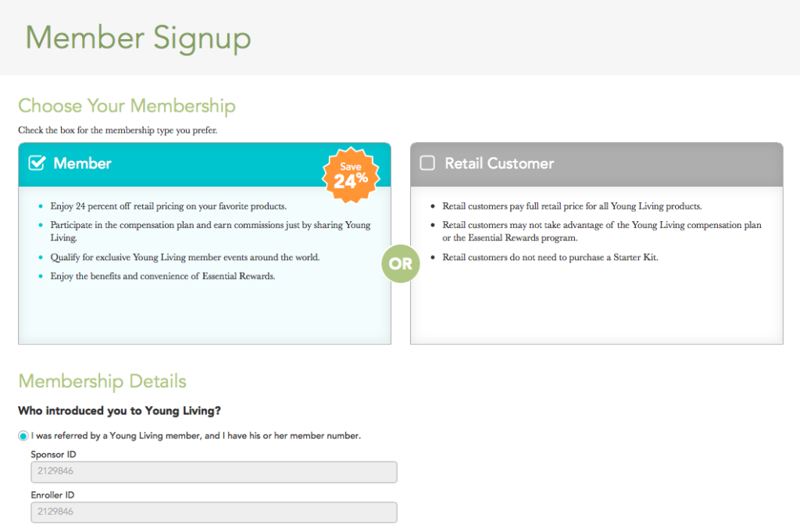Click the green OR circle icon
This screenshot has width=800, height=532.
tap(400, 263)
